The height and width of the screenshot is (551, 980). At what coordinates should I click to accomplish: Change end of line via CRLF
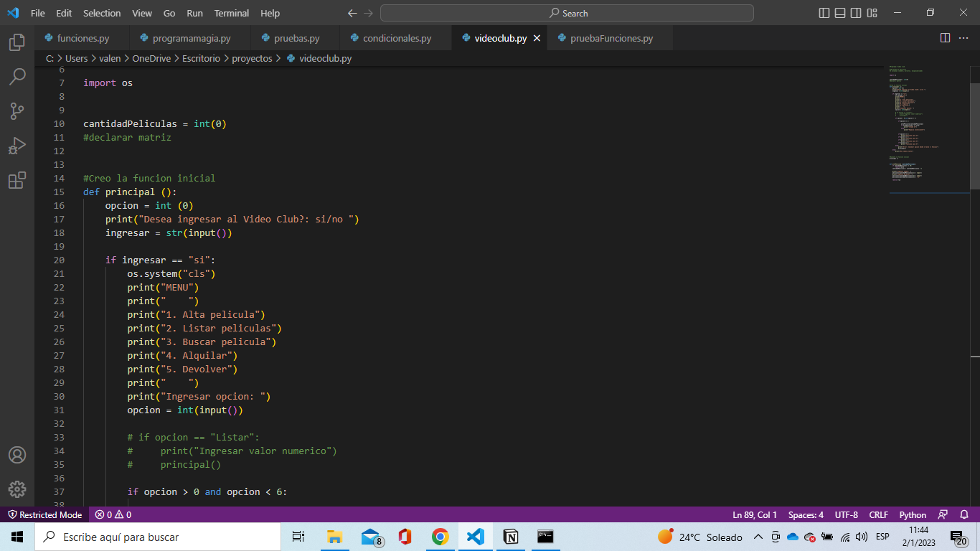coord(878,514)
